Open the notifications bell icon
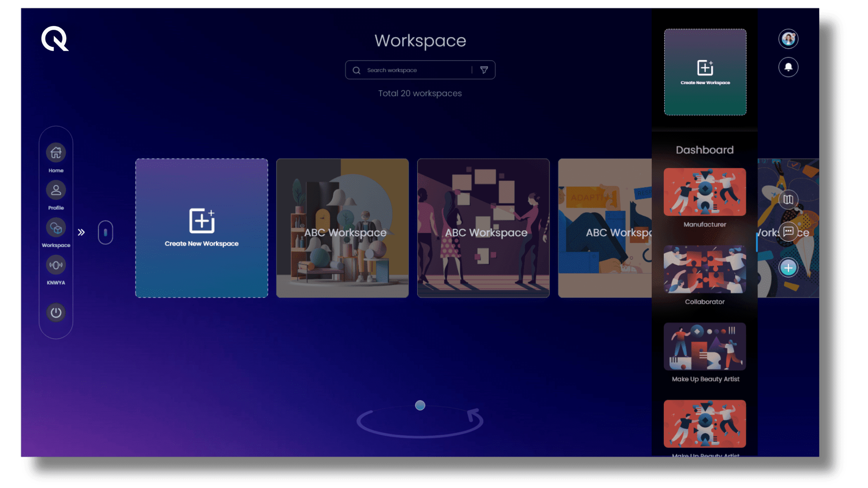This screenshot has height=488, width=868. coord(788,67)
